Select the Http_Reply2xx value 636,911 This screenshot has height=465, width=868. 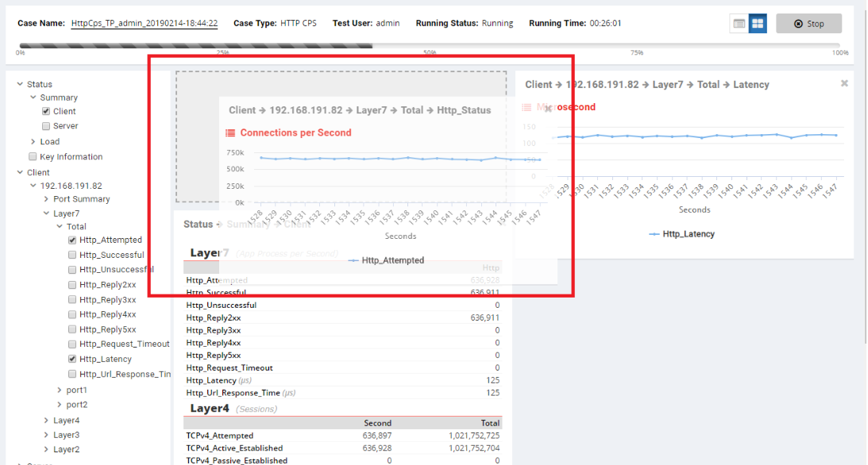pos(485,318)
